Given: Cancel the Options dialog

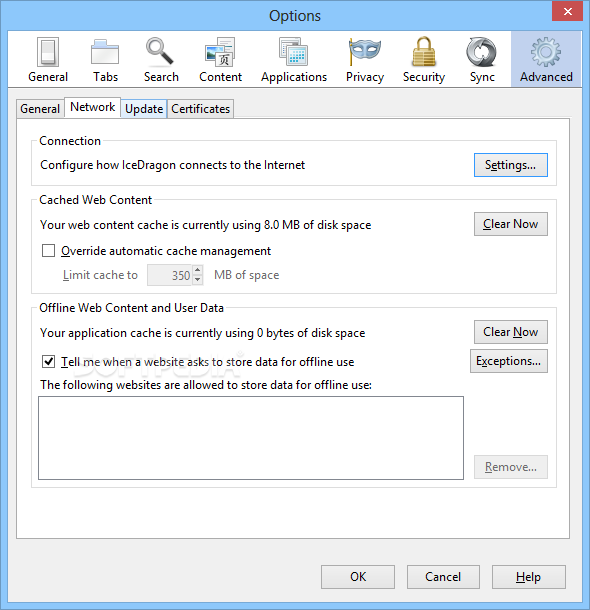Looking at the screenshot, I should 443,577.
